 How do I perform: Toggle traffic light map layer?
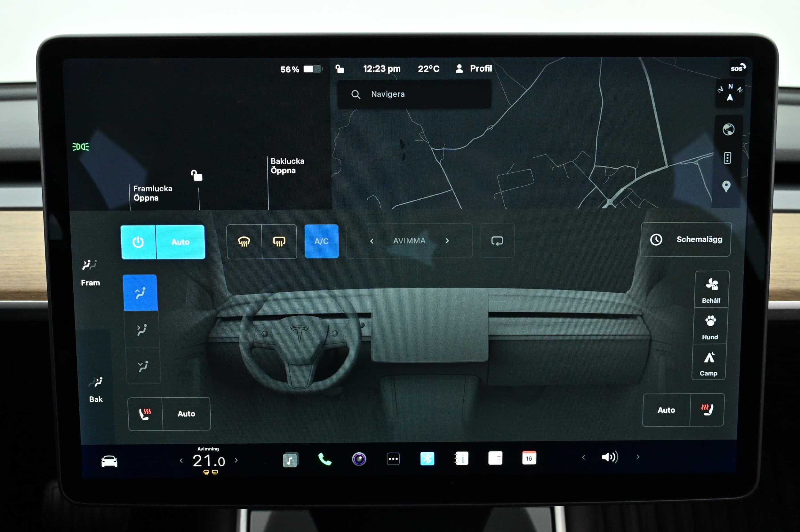click(727, 158)
